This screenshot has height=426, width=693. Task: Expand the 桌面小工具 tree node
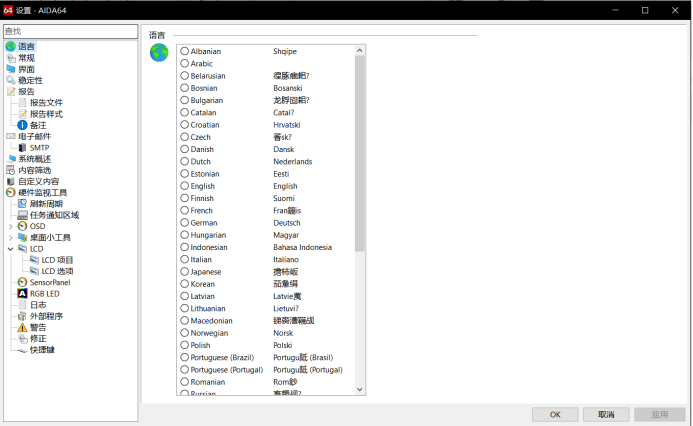pyautogui.click(x=11, y=238)
